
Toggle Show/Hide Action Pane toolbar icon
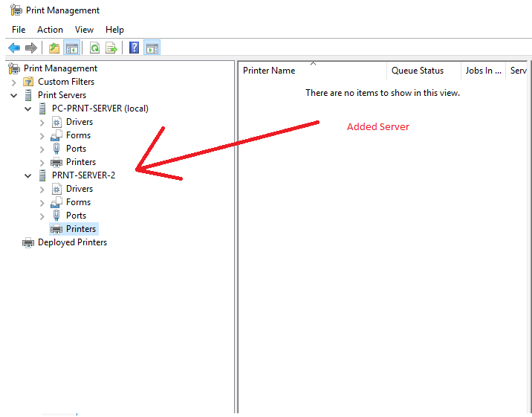point(152,48)
